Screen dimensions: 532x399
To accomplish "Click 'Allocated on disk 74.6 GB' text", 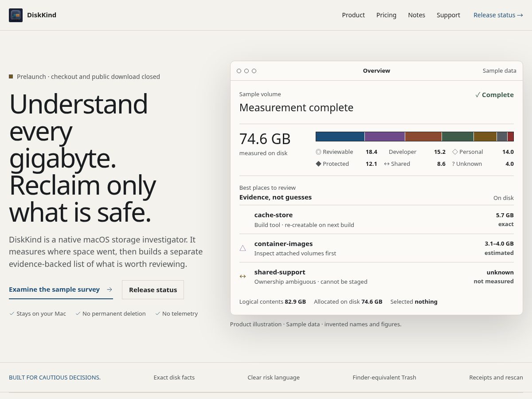I will click(348, 302).
